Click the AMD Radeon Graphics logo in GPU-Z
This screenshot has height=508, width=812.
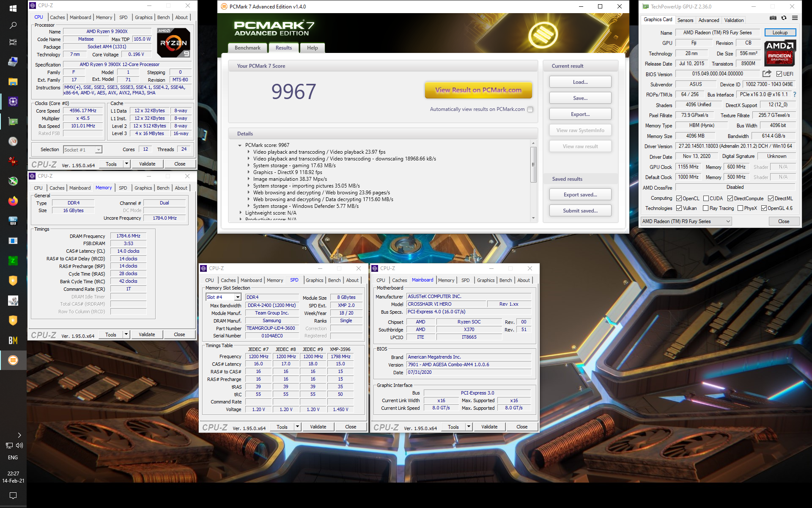[780, 53]
